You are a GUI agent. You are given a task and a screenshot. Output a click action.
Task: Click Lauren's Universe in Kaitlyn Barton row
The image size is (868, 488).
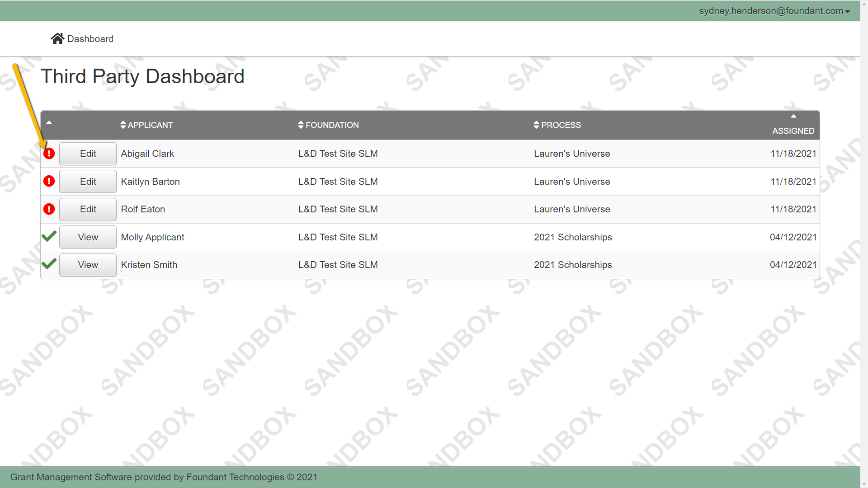coord(572,182)
